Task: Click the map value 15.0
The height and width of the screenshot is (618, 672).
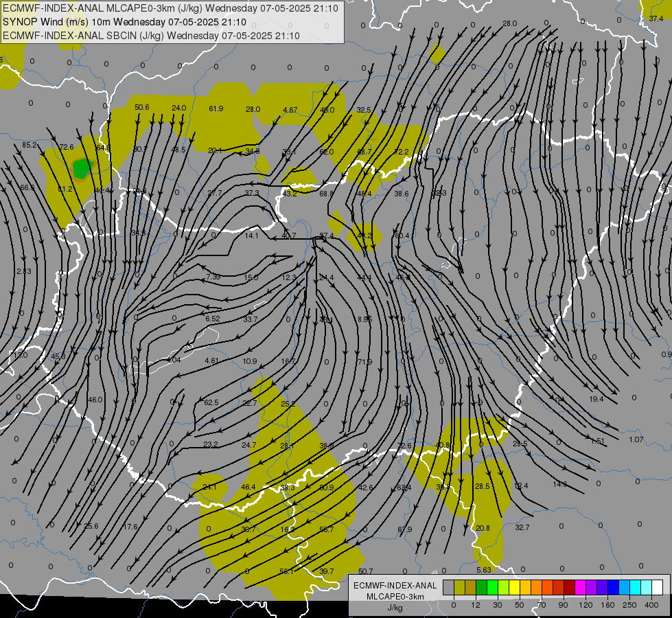Action: tap(251, 277)
